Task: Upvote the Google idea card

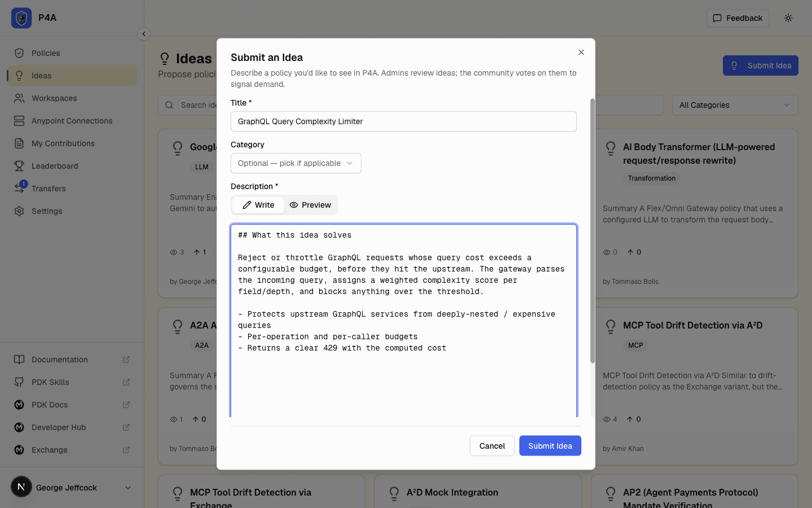Action: click(200, 252)
